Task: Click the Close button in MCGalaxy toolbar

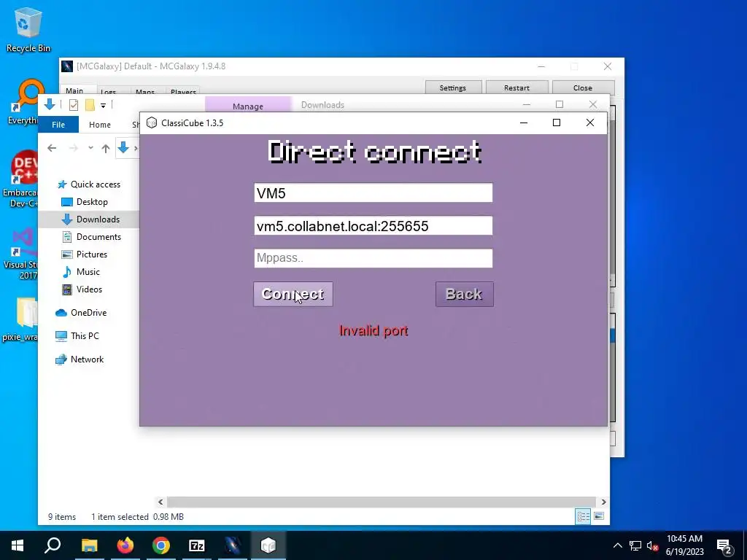Action: [582, 87]
